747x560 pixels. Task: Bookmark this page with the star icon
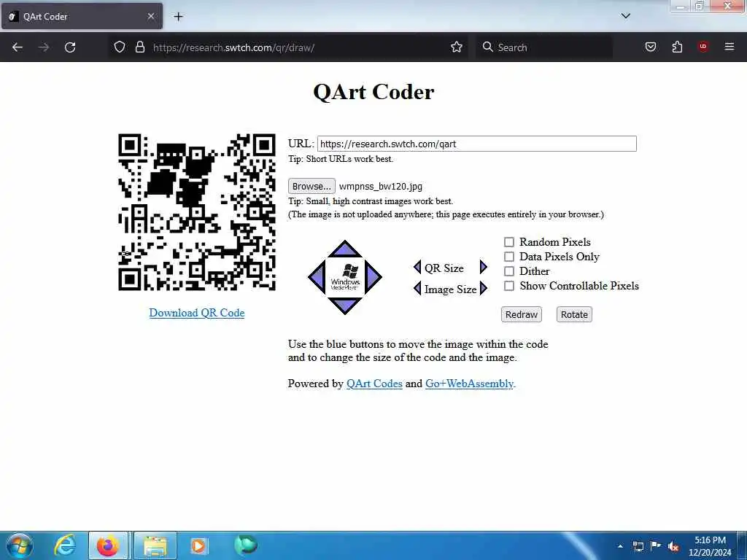coord(457,47)
